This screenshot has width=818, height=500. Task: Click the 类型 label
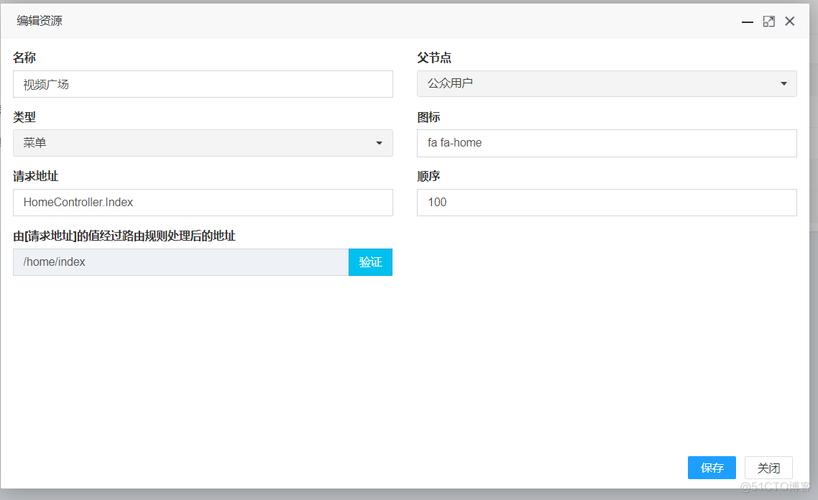[x=25, y=117]
